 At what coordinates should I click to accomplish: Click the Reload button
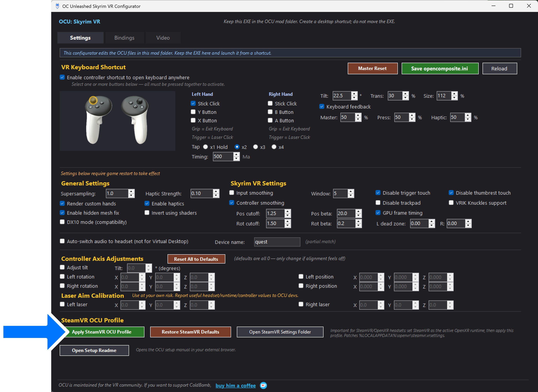click(x=499, y=68)
